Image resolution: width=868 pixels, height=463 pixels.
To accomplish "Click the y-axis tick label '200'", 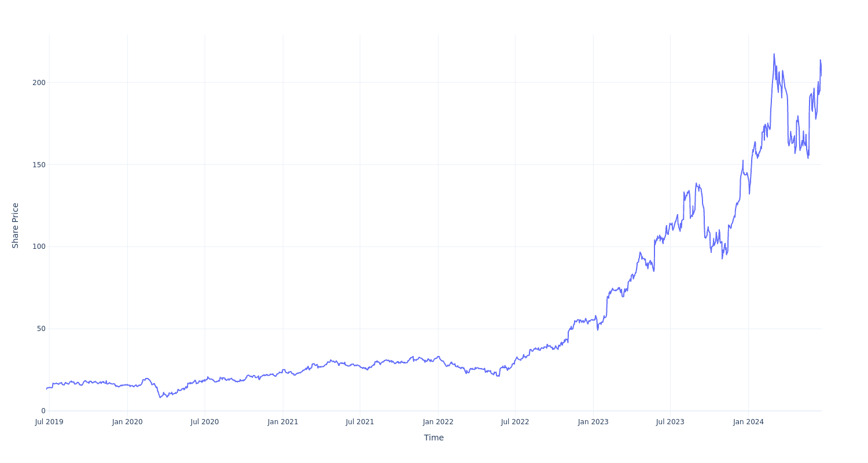I will tap(39, 82).
